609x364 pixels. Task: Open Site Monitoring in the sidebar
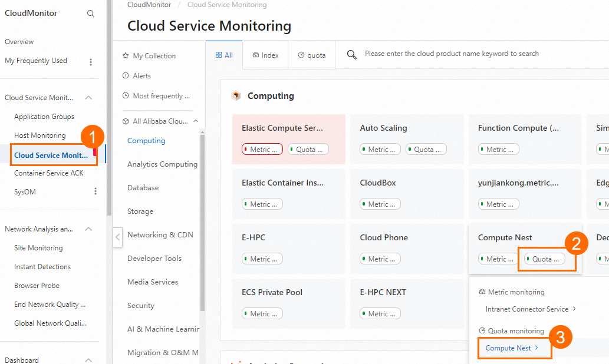click(x=38, y=247)
